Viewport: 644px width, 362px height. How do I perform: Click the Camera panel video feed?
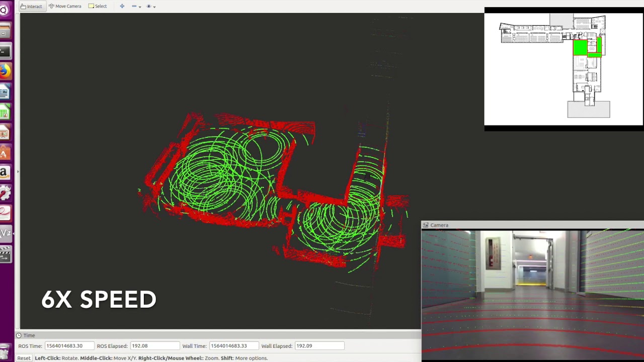click(533, 296)
